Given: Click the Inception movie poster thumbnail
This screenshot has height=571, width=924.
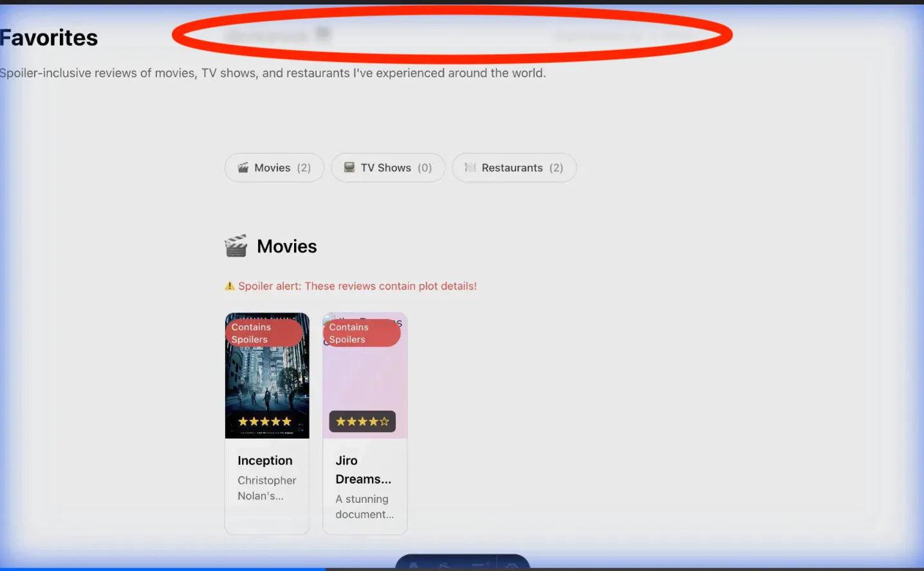Looking at the screenshot, I should pos(267,379).
